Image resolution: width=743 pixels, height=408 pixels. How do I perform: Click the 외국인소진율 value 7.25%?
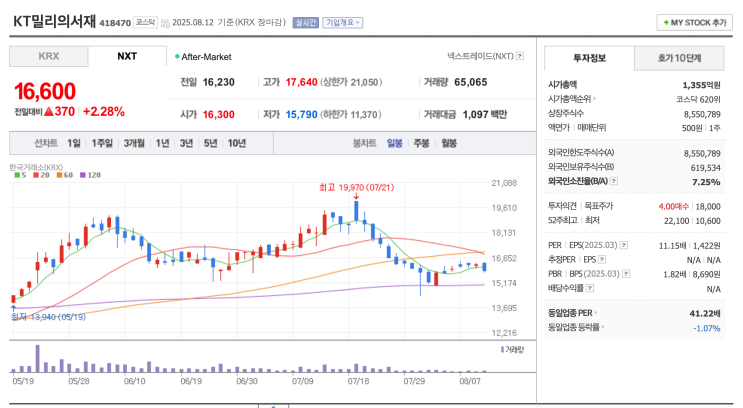click(706, 182)
